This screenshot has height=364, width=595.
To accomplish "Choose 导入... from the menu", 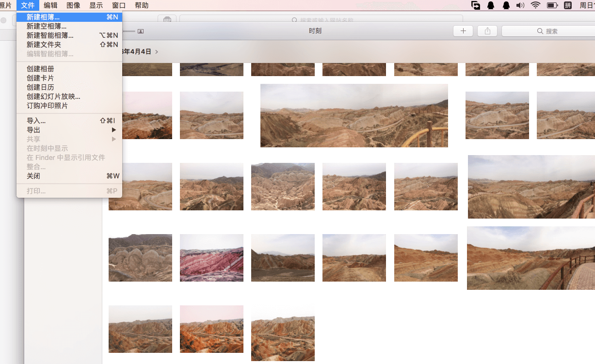I will pos(69,121).
